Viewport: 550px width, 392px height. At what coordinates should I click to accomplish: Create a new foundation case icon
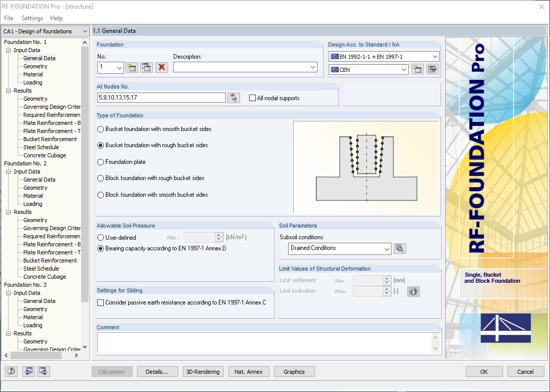point(132,67)
